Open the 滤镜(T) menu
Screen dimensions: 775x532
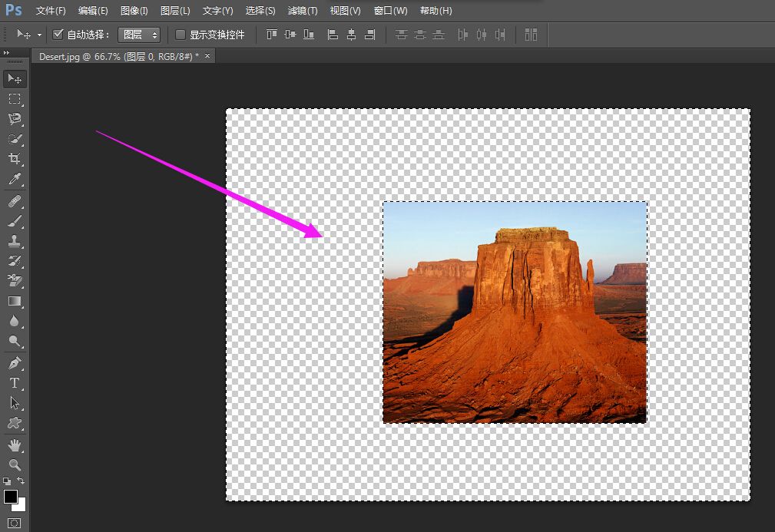click(x=302, y=11)
